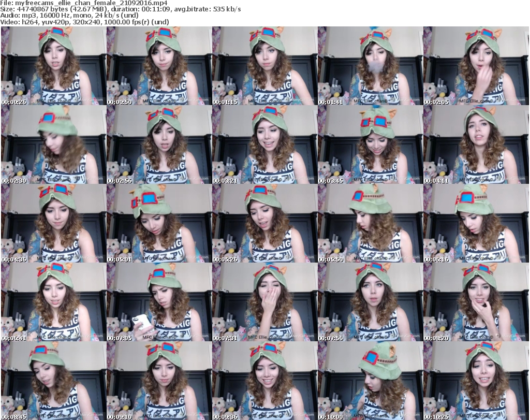Select the thumbnail timestamped 00:09:36
Viewport: 530px width, 420px height.
264,381
